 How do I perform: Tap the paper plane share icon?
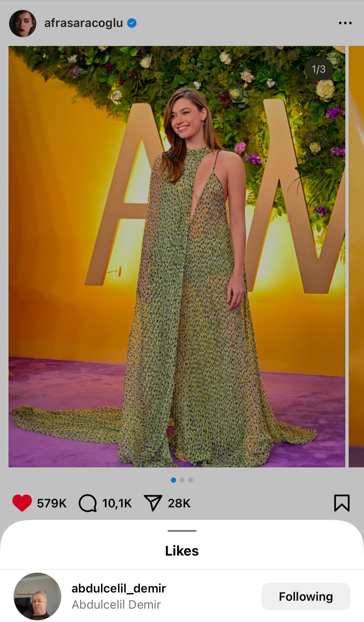point(153,503)
